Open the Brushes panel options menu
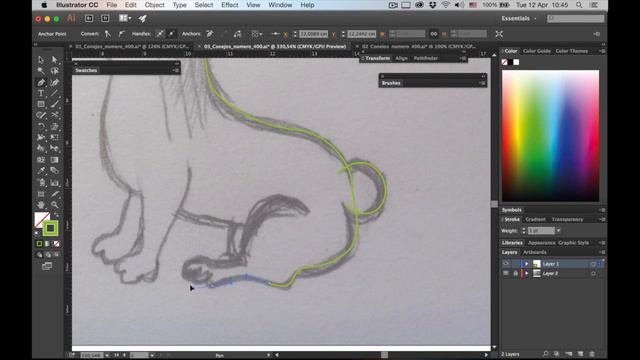This screenshot has height=360, width=640. click(x=482, y=83)
